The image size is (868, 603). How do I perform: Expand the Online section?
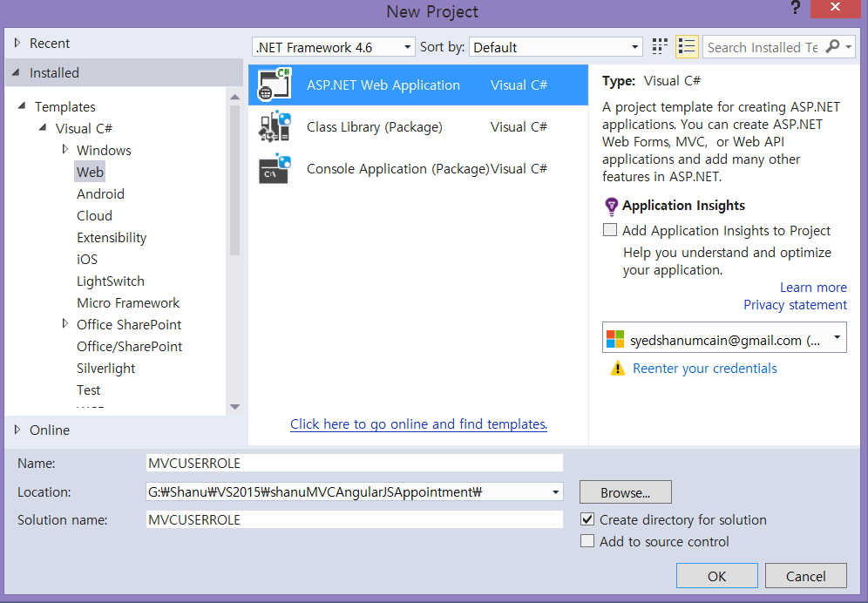(x=17, y=429)
